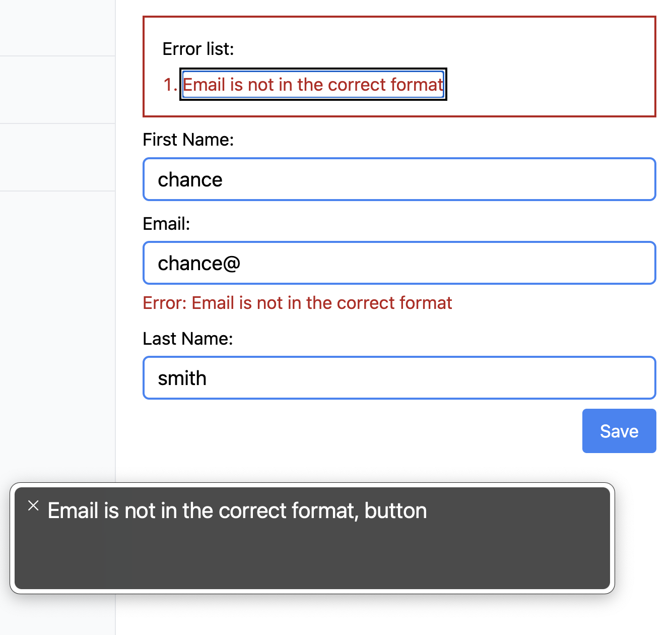Click the X to dismiss the notification toast
The height and width of the screenshot is (635, 672).
coord(34,506)
